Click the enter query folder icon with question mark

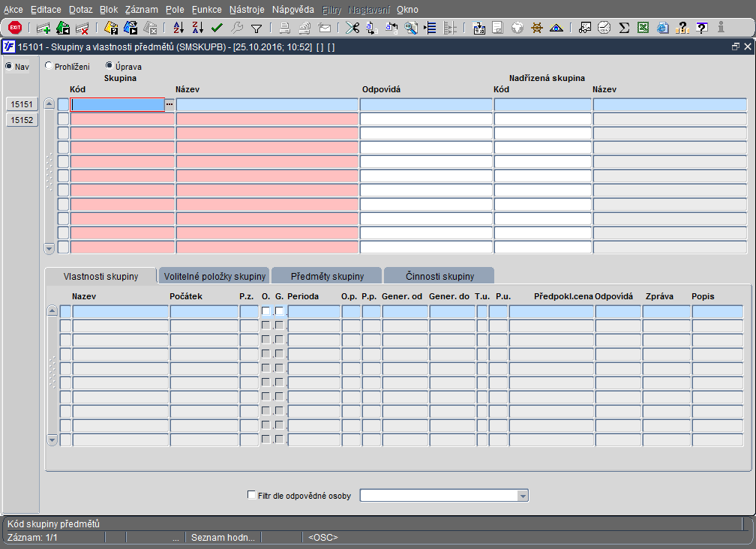[x=111, y=28]
